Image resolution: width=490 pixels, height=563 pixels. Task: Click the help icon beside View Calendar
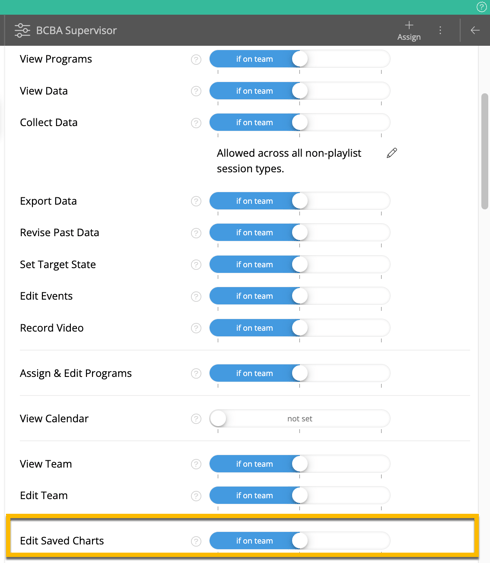tap(196, 419)
